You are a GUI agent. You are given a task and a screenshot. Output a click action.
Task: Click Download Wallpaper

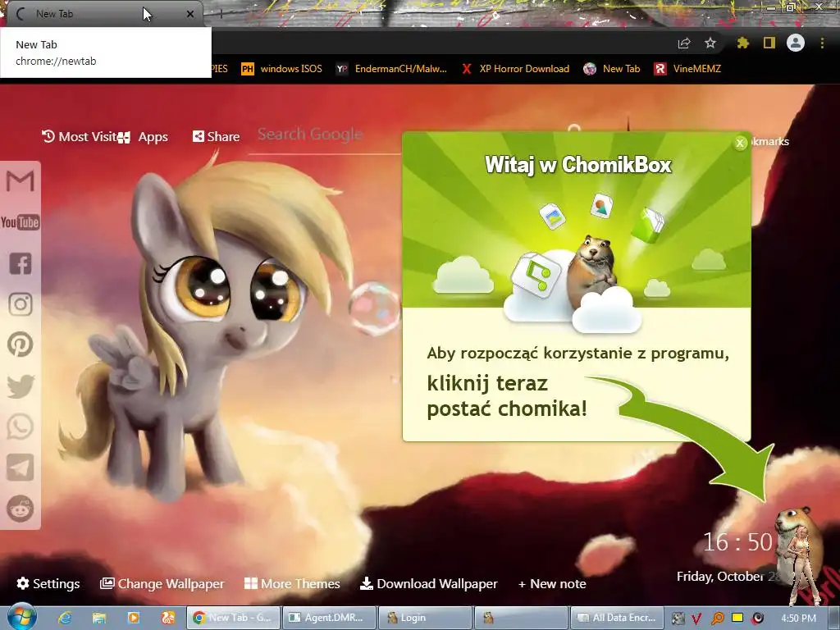click(428, 583)
